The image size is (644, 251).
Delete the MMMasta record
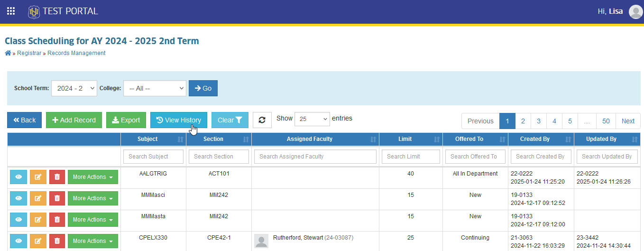point(57,220)
